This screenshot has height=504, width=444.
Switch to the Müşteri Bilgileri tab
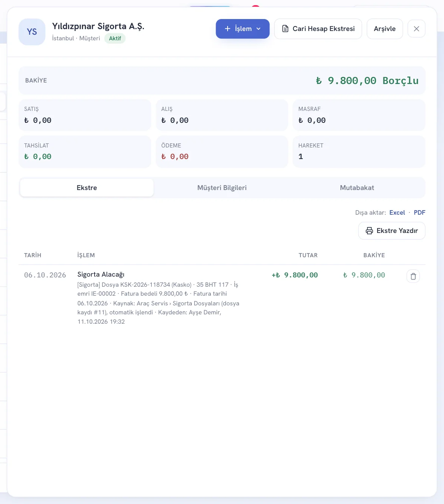(x=222, y=188)
